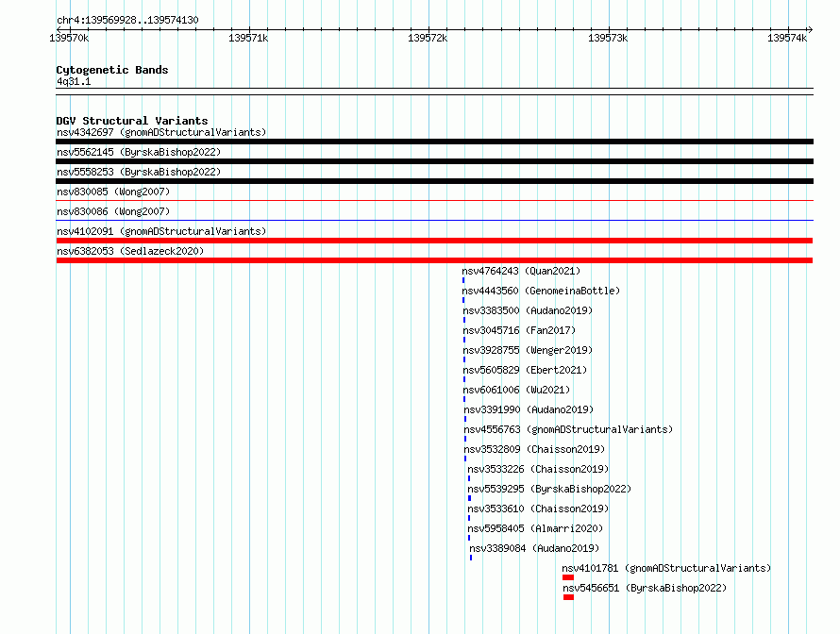Select nsv3045716 (Fan2017) variant
This screenshot has width=840, height=634.
(x=519, y=330)
